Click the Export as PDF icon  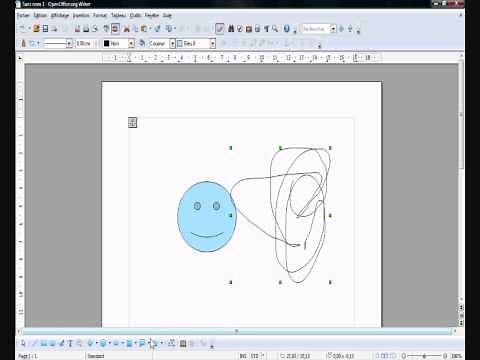point(77,29)
